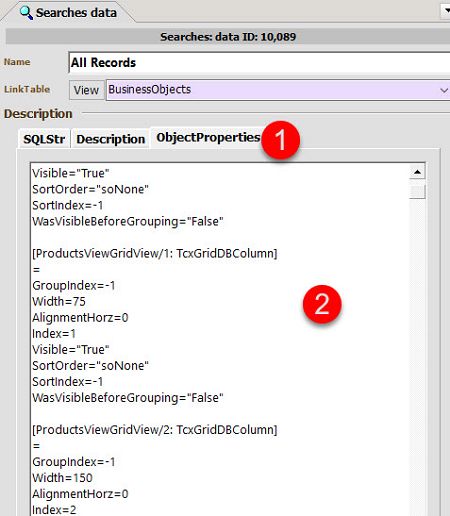This screenshot has height=516, width=450.
Task: Click the Width=150 line in text
Action: (x=62, y=478)
